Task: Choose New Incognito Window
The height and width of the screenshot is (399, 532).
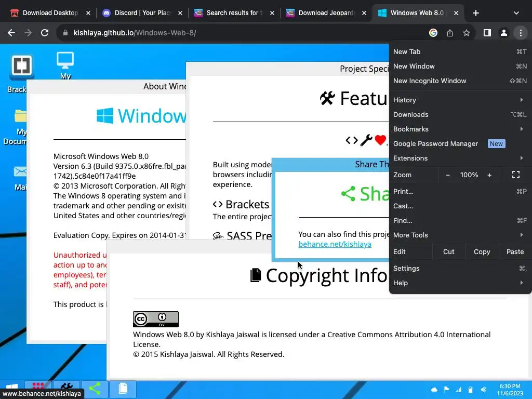Action: 460,81
